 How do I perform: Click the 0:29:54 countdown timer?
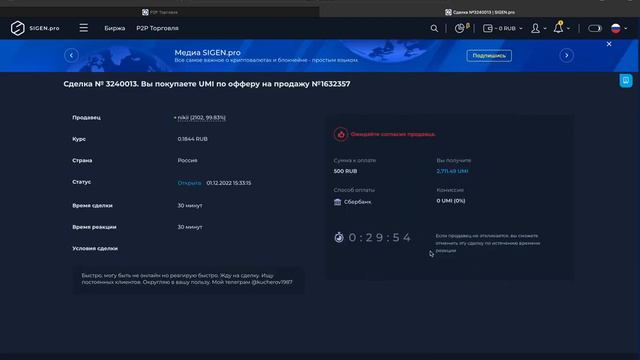click(380, 238)
